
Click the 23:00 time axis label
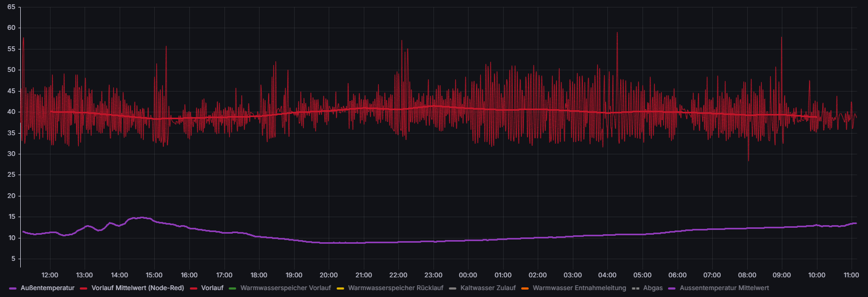click(433, 275)
